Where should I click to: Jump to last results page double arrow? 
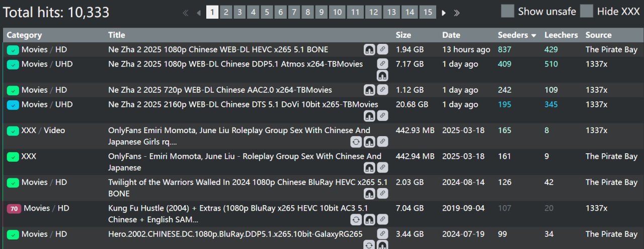(x=456, y=13)
